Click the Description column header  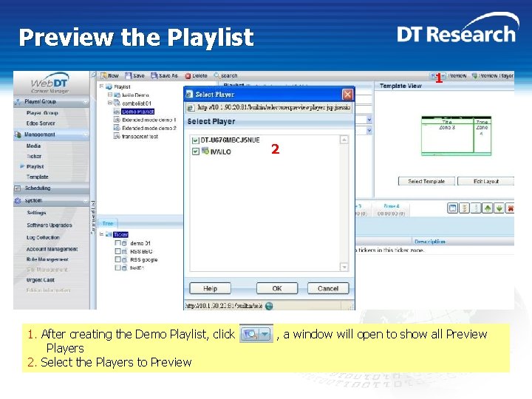pos(430,242)
